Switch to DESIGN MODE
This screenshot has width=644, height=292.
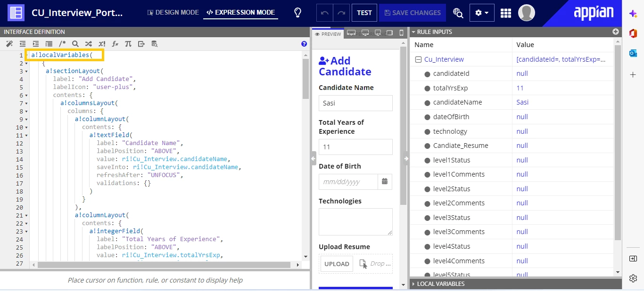point(173,13)
